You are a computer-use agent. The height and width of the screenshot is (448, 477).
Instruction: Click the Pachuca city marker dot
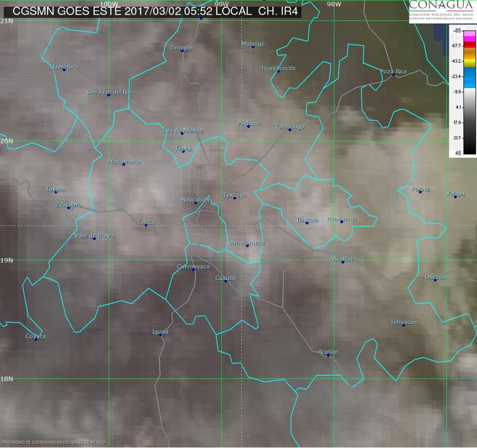point(249,126)
